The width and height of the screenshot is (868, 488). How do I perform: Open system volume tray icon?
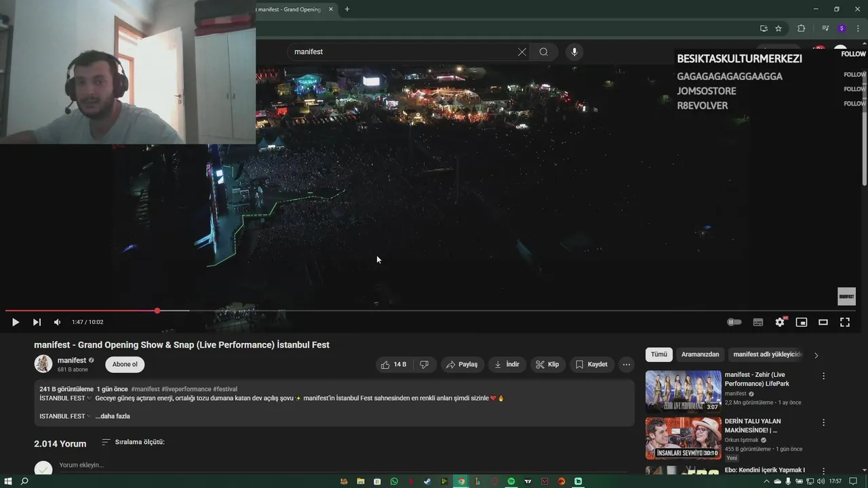pyautogui.click(x=821, y=481)
